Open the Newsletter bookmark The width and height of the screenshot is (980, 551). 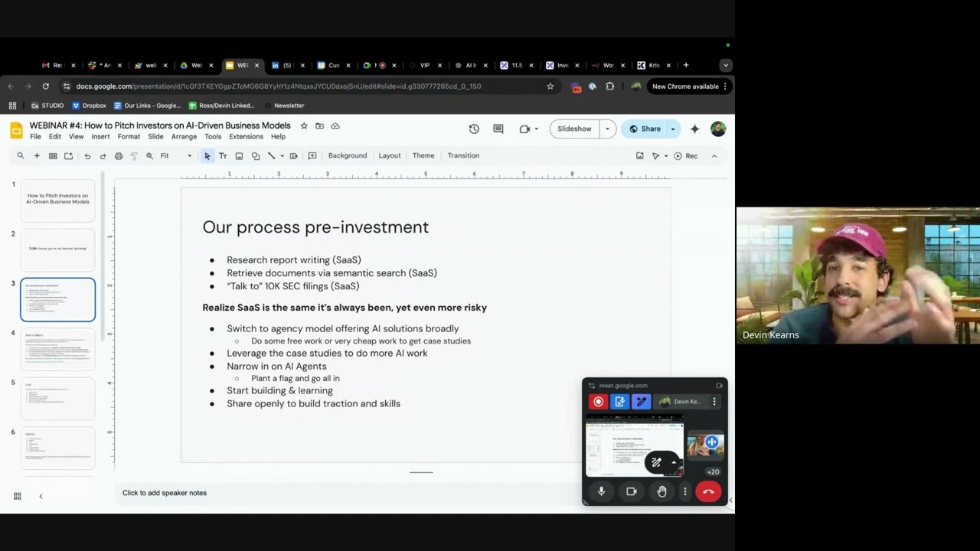284,106
